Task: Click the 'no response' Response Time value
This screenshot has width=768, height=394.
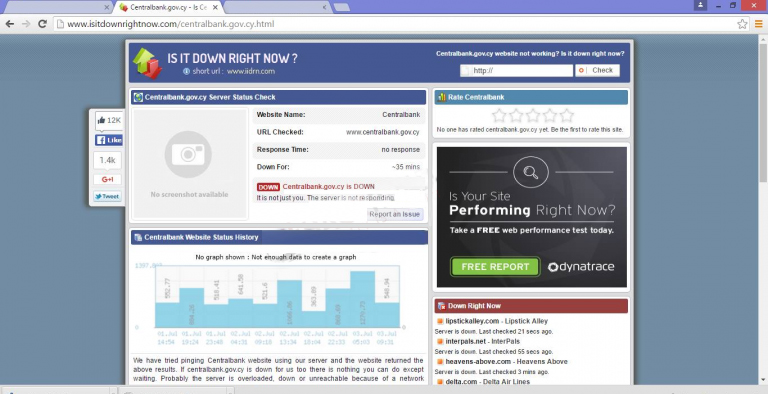Action: coord(401,150)
